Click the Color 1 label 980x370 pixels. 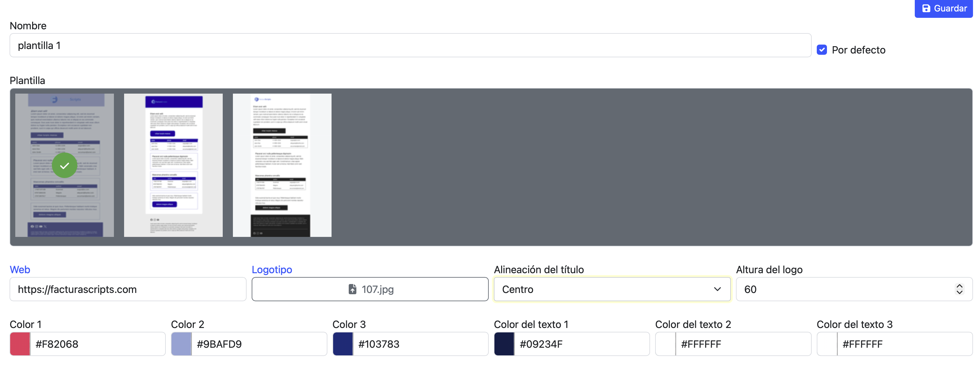click(25, 324)
